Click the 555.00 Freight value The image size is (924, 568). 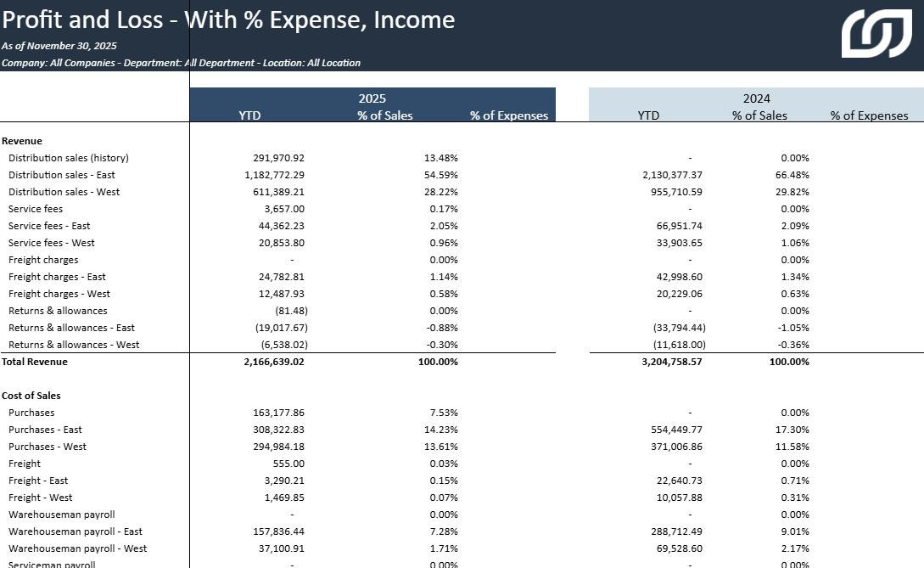click(288, 464)
